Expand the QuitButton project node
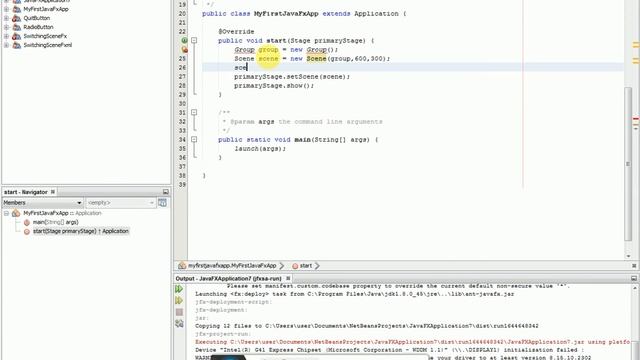This screenshot has height=360, width=640. click(x=6, y=18)
